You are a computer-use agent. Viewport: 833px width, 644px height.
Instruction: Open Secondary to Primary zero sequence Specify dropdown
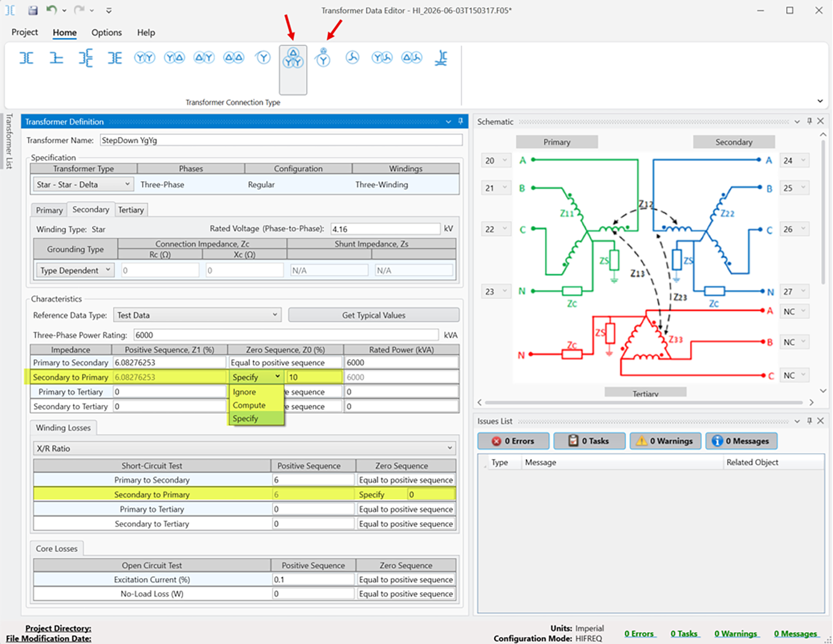(257, 377)
